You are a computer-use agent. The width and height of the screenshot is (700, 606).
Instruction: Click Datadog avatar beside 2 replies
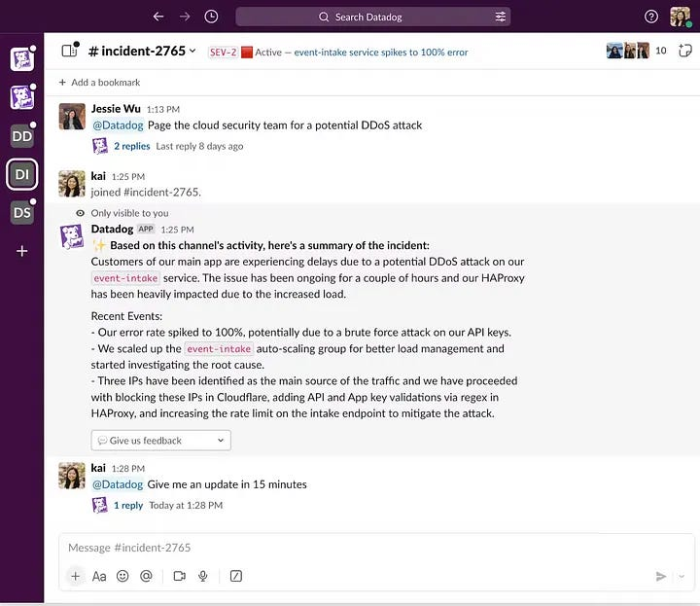[x=100, y=146]
